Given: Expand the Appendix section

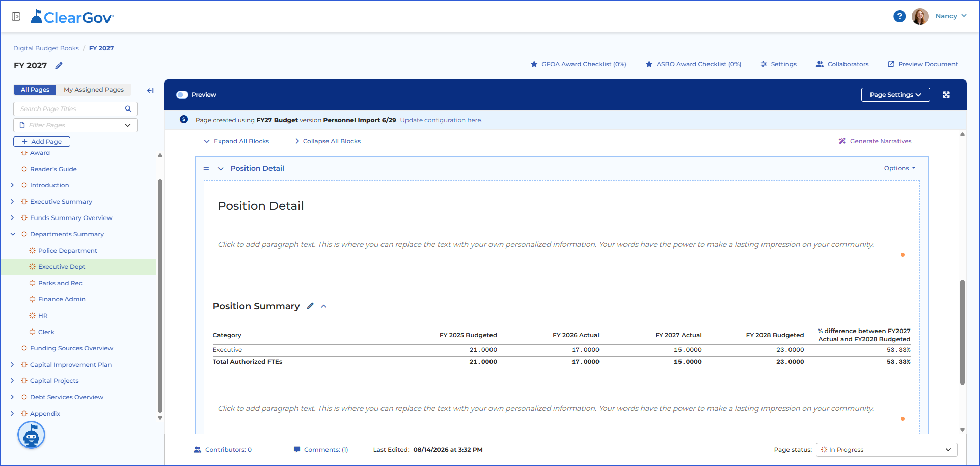Looking at the screenshot, I should tap(12, 414).
